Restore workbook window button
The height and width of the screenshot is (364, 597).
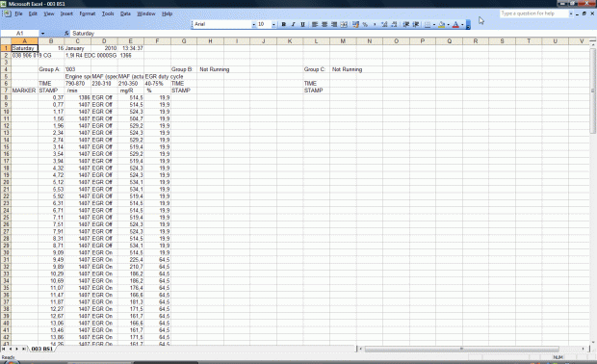(584, 13)
